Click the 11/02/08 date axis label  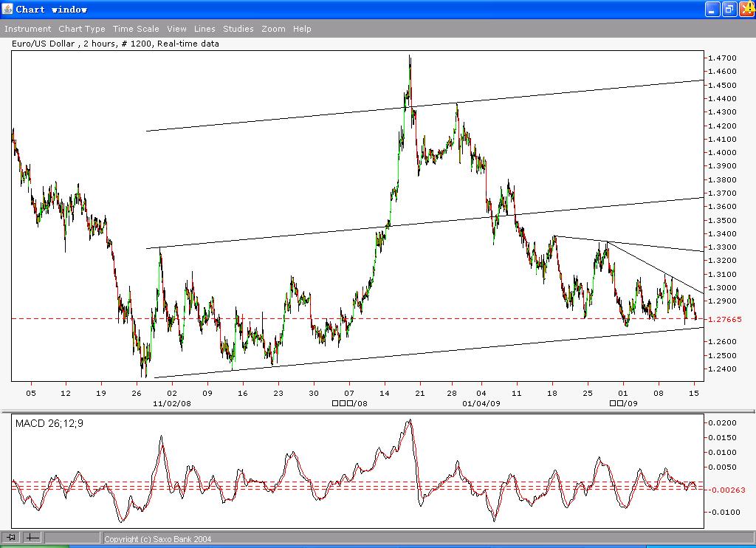point(171,403)
